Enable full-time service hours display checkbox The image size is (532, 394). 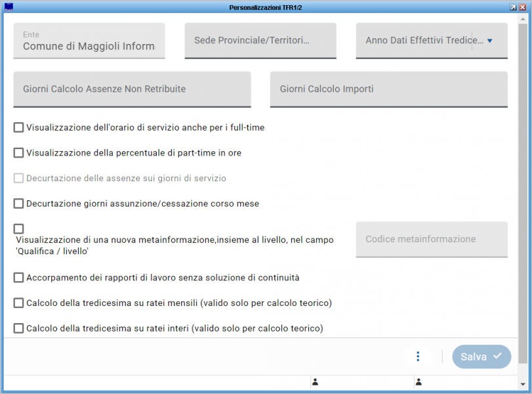coord(18,127)
